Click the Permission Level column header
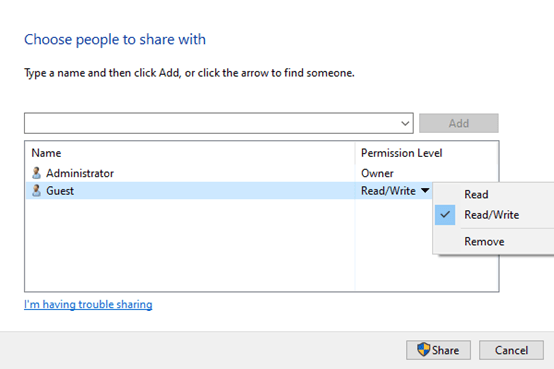The height and width of the screenshot is (369, 554). [x=401, y=153]
